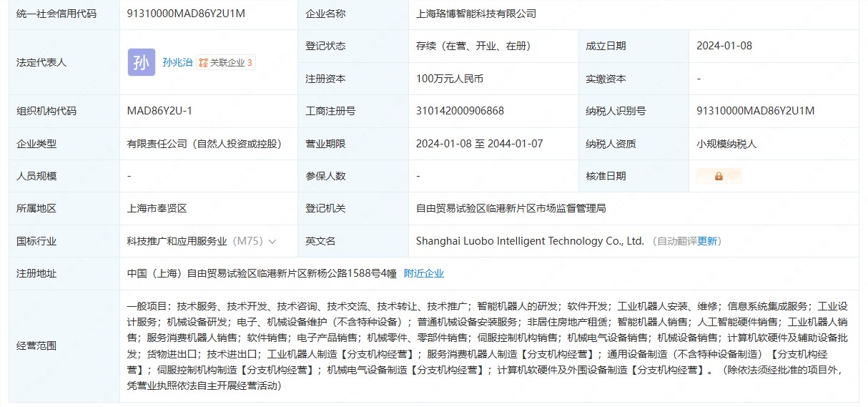Open the 关联企业 3 badge
Viewport: 868px width, 407px height.
click(226, 63)
